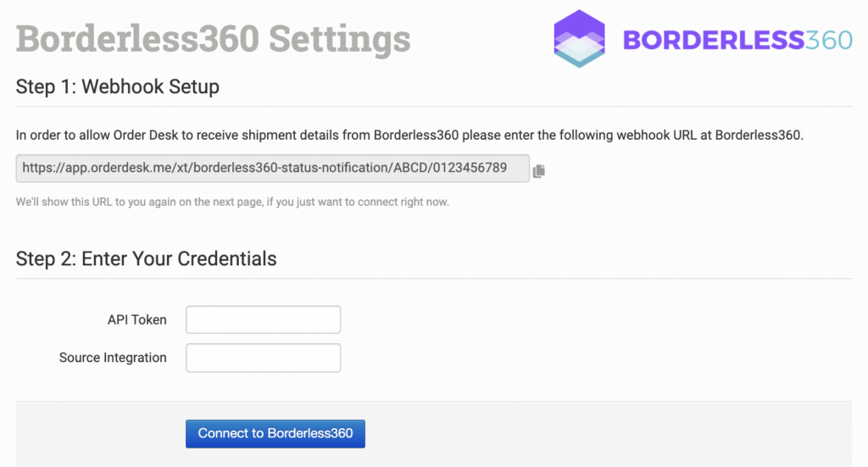Click the Step 1: Webhook Setup heading
868x467 pixels.
point(118,86)
